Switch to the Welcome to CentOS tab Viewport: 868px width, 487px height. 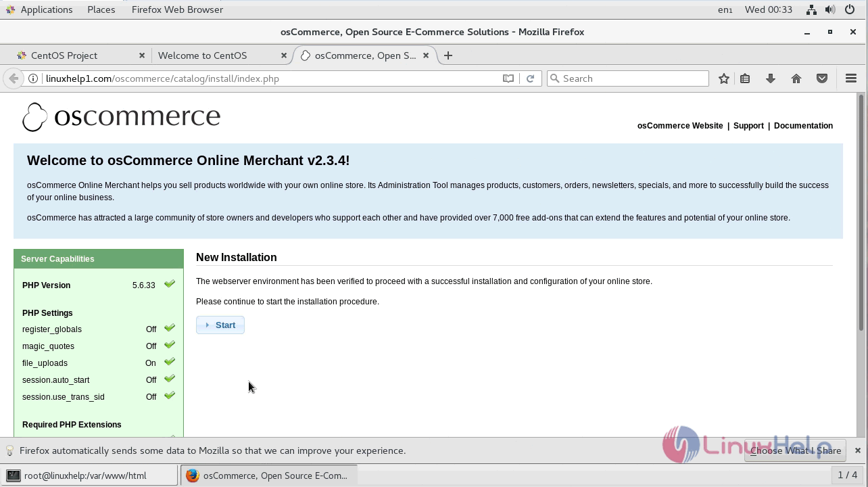click(x=220, y=55)
